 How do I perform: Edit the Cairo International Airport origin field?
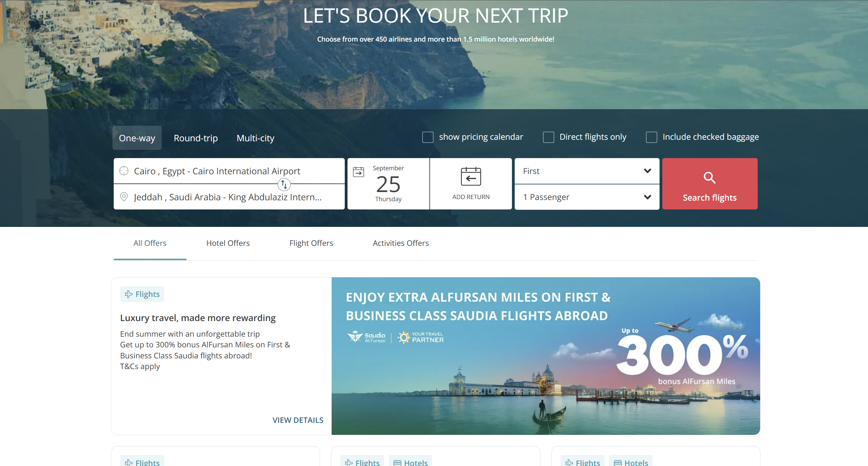coord(229,171)
